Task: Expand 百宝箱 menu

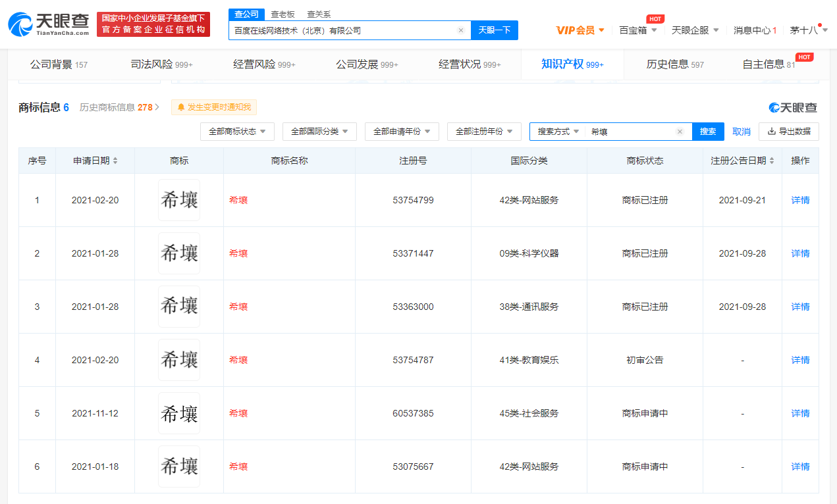Action: (638, 30)
